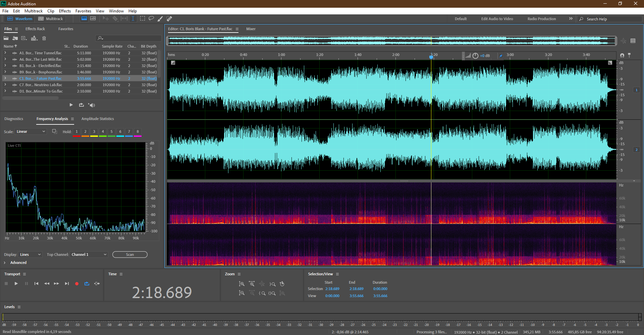
Task: Toggle Auto-Play in Files panel
Action: pos(92,105)
